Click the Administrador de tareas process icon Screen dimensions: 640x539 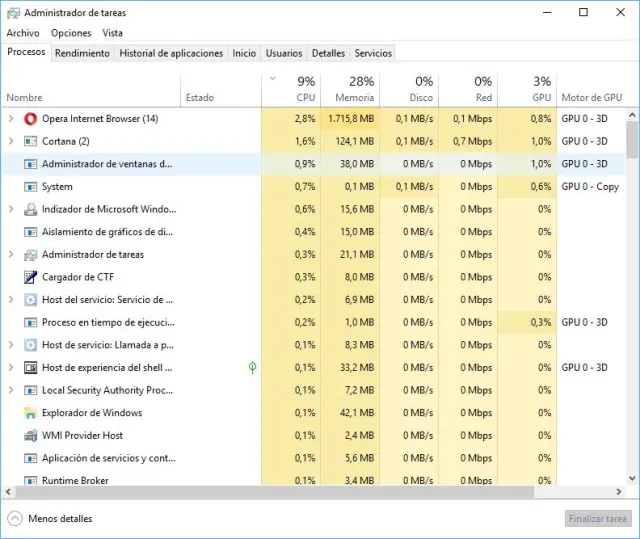coord(31,255)
